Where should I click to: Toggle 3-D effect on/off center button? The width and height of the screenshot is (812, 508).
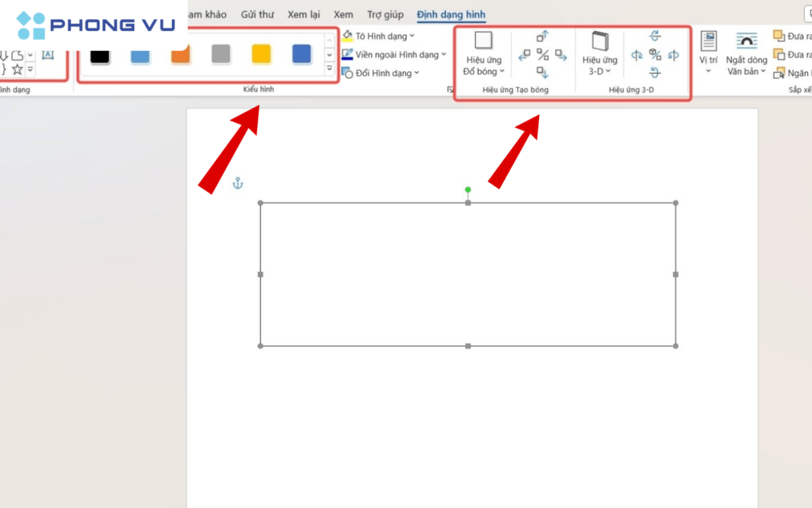click(x=655, y=55)
